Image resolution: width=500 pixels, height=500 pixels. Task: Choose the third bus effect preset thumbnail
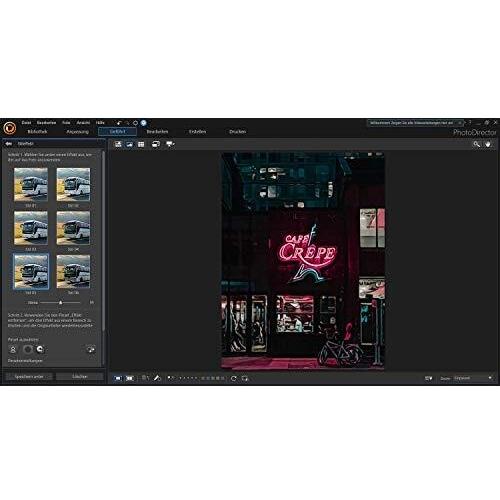31,228
